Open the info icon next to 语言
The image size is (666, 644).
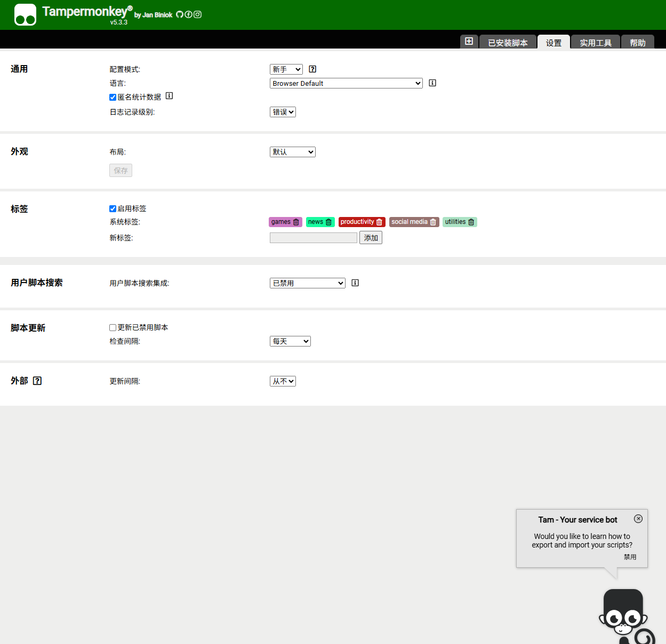click(432, 83)
